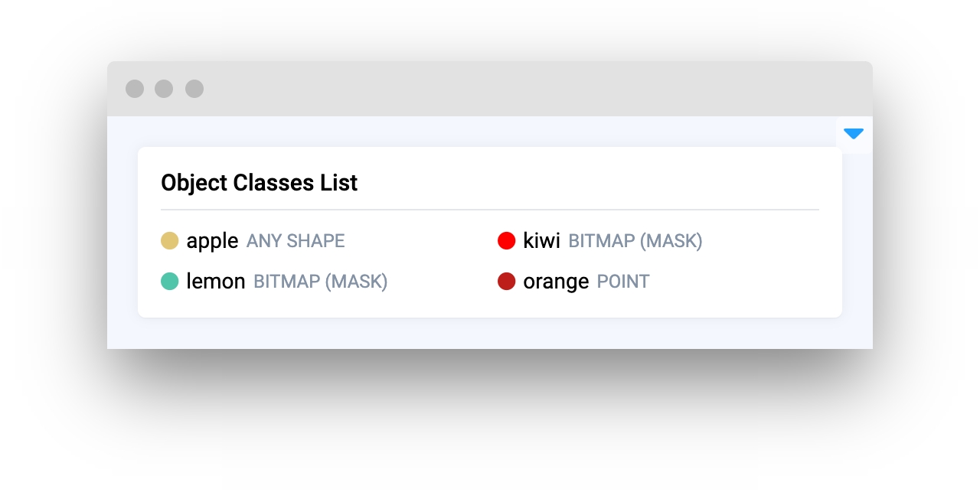Click the yellow apple color dot
Screen dimensions: 980x502
coord(169,241)
